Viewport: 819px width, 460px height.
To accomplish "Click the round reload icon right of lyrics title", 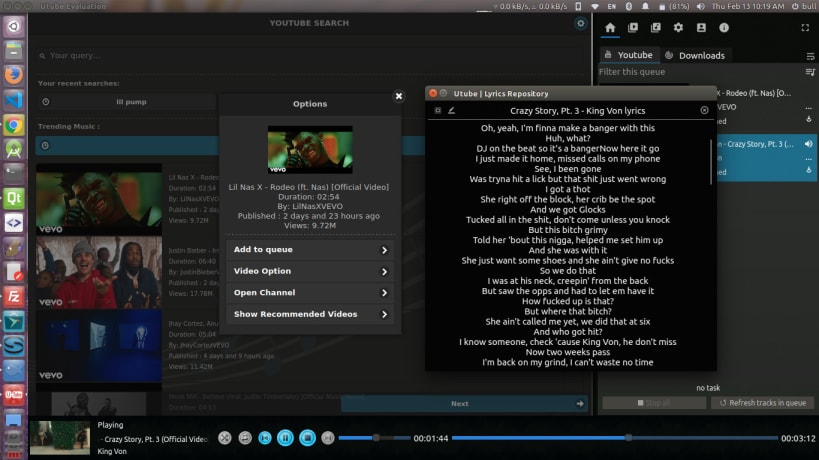I will (x=704, y=110).
